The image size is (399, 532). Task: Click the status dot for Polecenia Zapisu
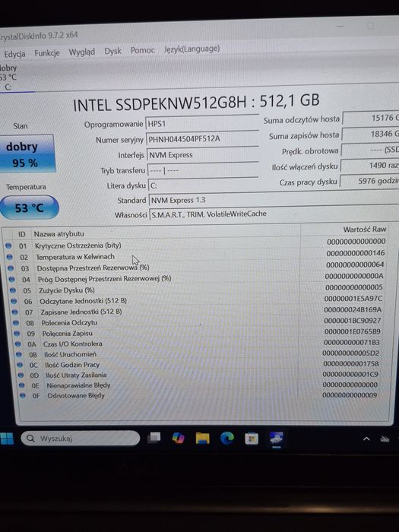point(17,334)
